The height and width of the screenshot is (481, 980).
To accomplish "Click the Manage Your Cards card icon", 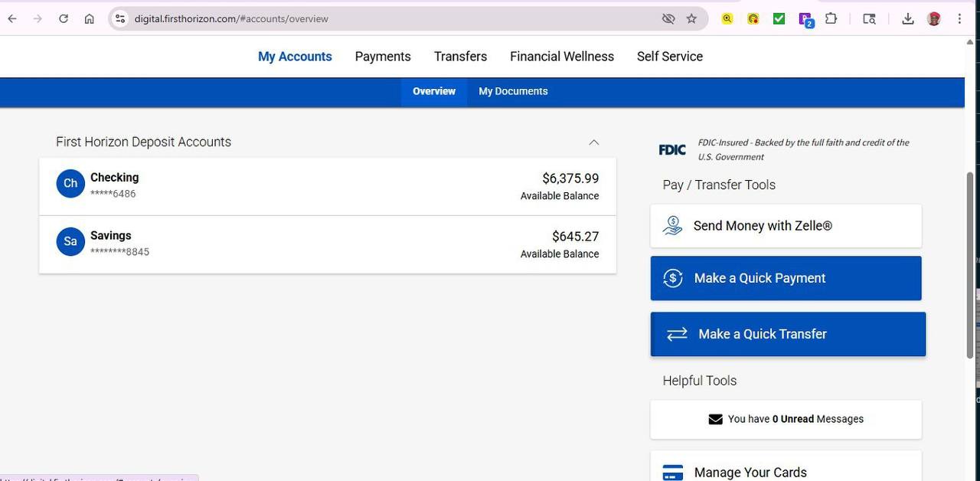I will pyautogui.click(x=672, y=473).
